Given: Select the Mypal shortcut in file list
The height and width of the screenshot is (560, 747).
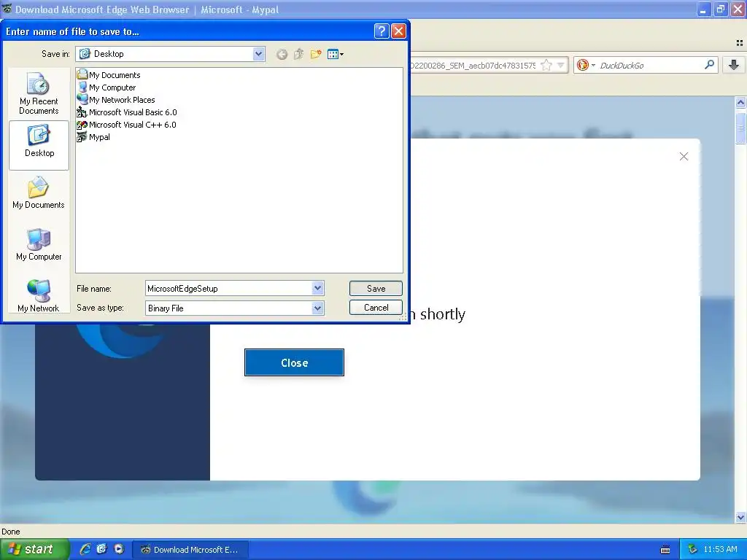Looking at the screenshot, I should (x=93, y=136).
